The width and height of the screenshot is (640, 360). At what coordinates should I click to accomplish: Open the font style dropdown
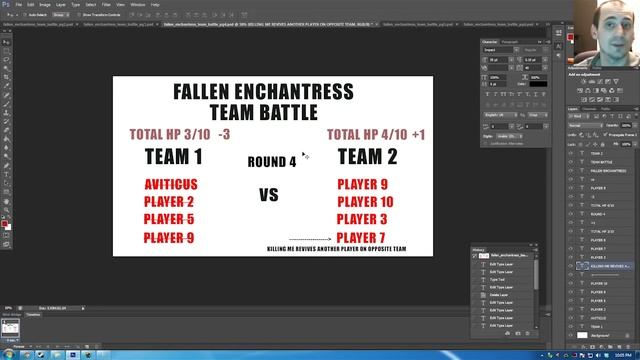[x=545, y=50]
